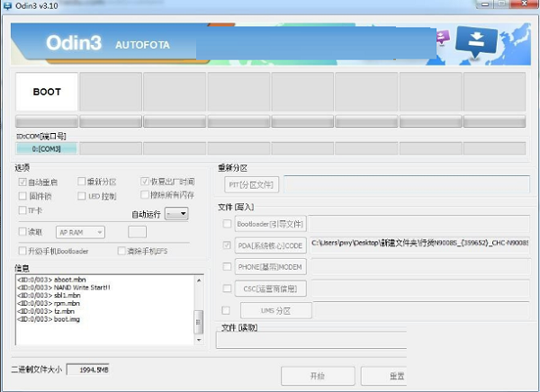Check the 固件锁 firmware lock option

[22, 195]
